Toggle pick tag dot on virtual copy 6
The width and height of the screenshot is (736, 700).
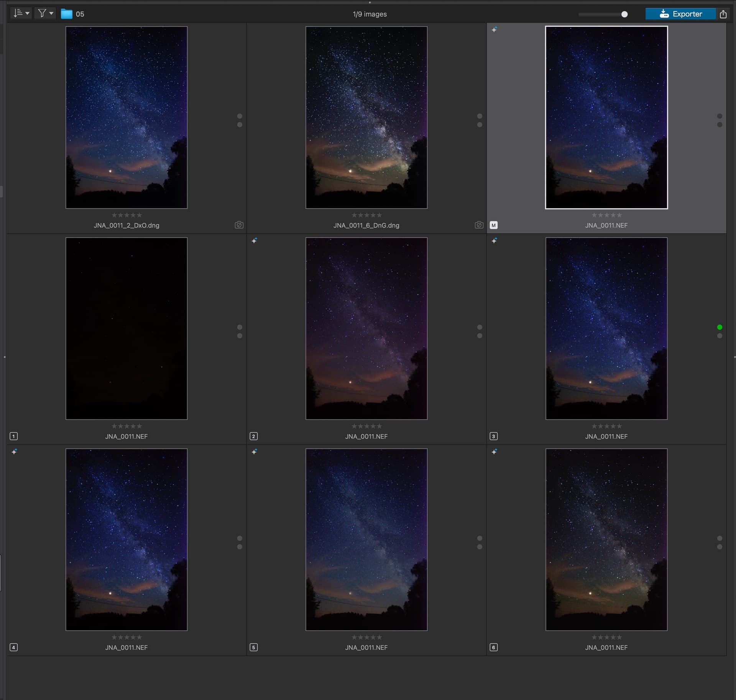pos(720,538)
